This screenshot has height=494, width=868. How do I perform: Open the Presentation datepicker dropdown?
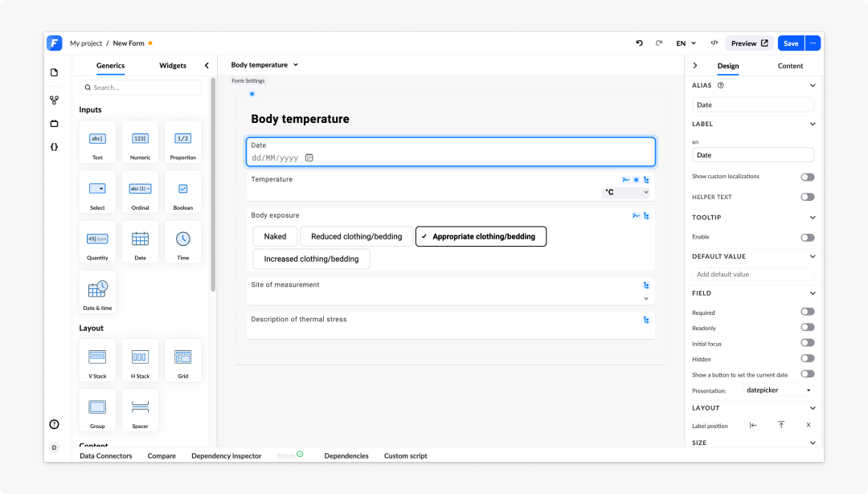coord(778,390)
